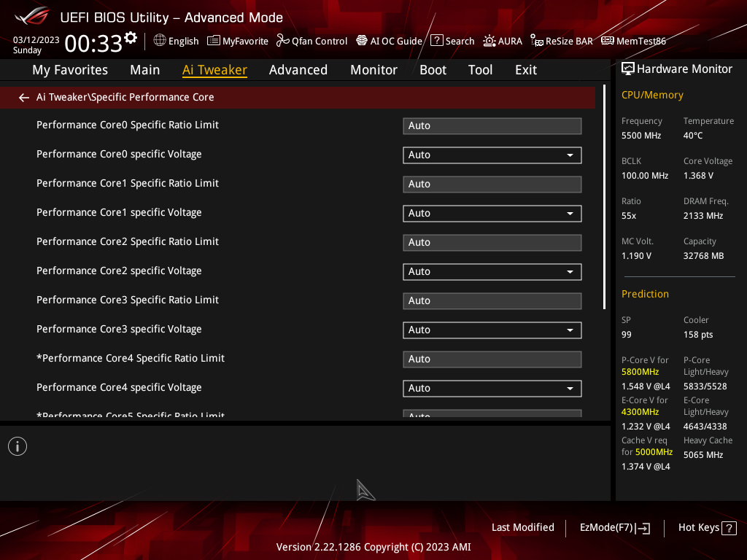Screen dimensions: 747x560
Task: Select Performance Core4 specific Voltage label
Action: click(119, 388)
